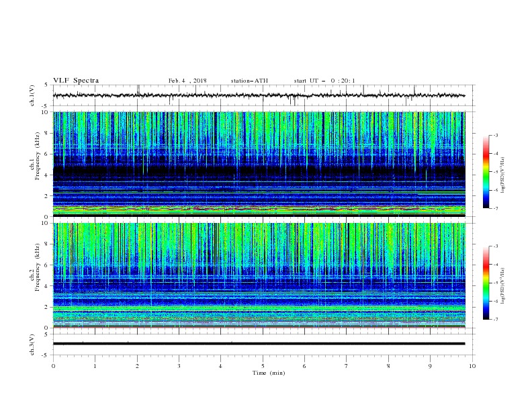Click tick label "8" on the Time axis

pos(388,366)
